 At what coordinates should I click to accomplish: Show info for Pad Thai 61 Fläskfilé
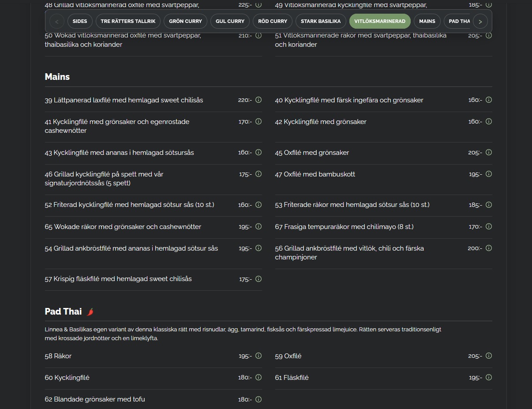489,378
